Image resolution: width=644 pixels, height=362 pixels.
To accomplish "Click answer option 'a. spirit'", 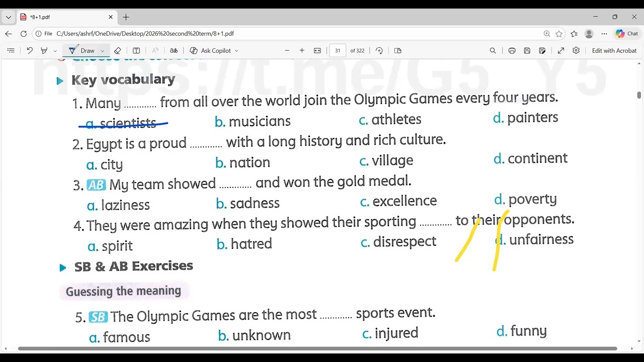I will [110, 246].
